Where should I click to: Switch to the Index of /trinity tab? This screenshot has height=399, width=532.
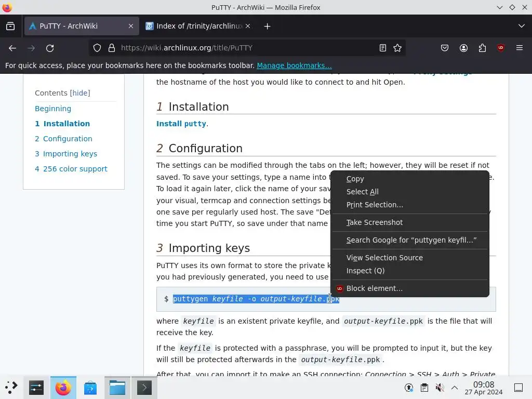pyautogui.click(x=198, y=26)
